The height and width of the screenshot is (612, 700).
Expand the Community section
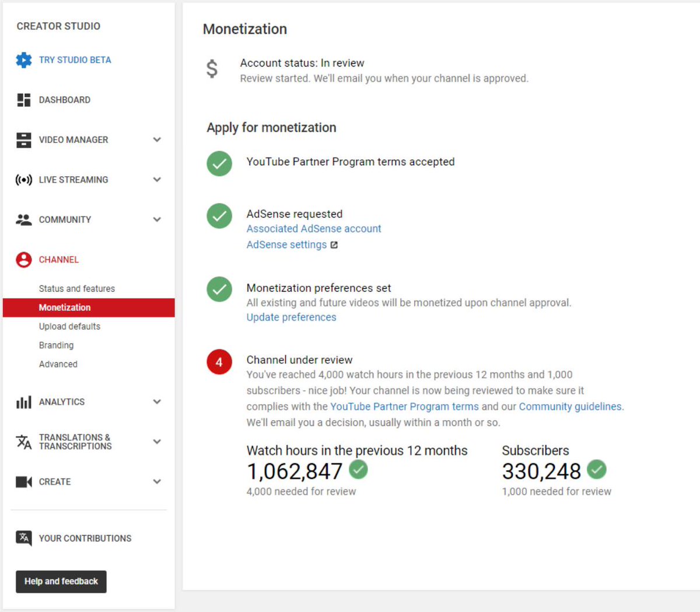pyautogui.click(x=157, y=220)
